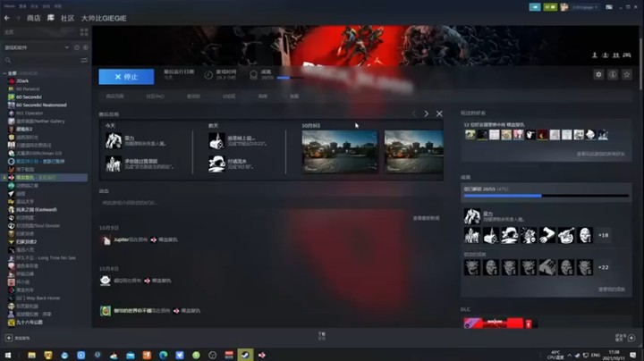This screenshot has width=644, height=361.
Task: Select 60 Seconds! Reatomized in the game list
Action: pyautogui.click(x=41, y=105)
